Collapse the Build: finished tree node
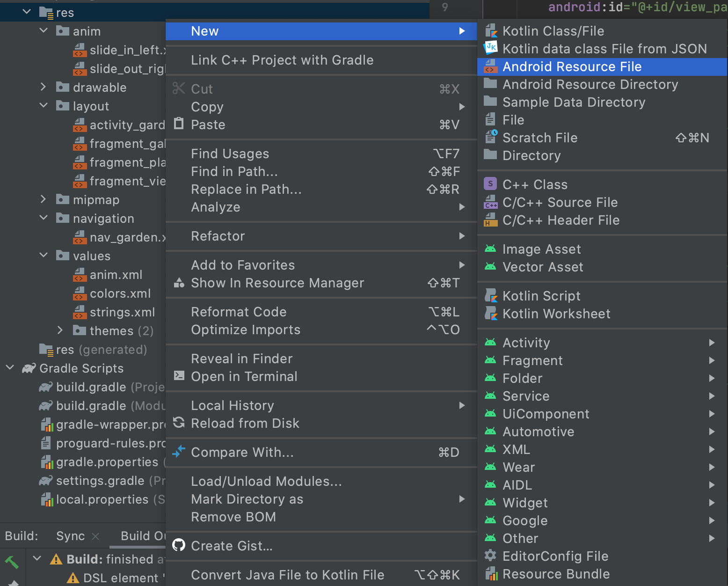The height and width of the screenshot is (586, 728). pos(37,559)
